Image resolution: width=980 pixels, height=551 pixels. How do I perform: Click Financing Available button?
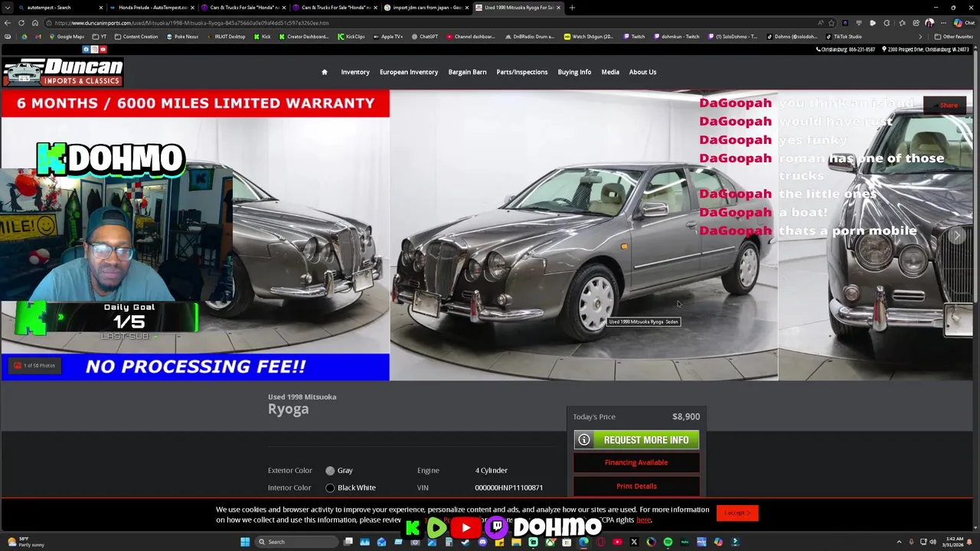tap(636, 462)
